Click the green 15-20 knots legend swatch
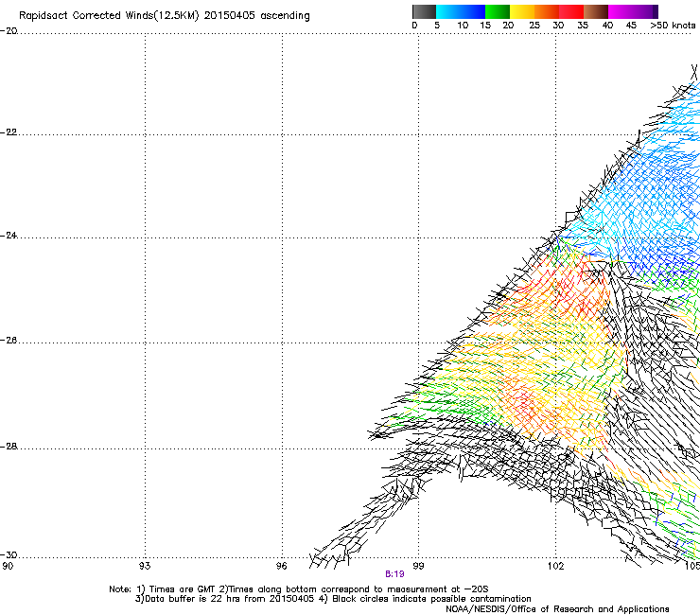700x615 pixels. tap(498, 11)
